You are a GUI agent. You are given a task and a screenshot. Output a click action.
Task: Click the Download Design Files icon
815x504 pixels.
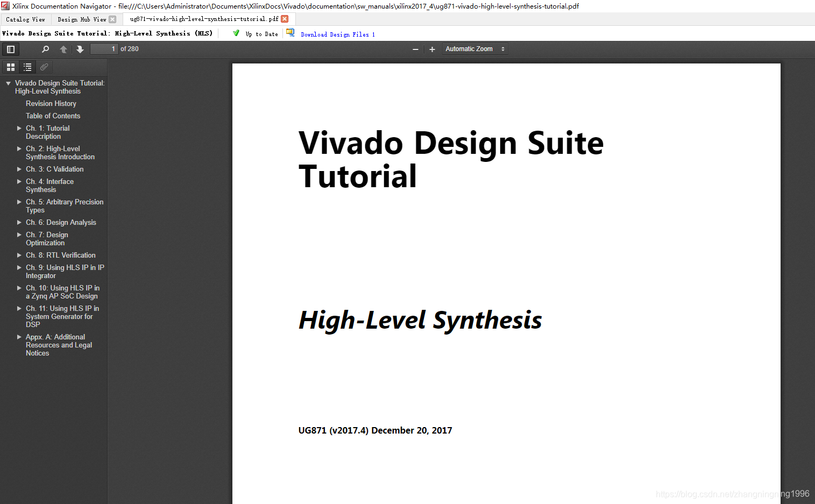click(x=290, y=33)
